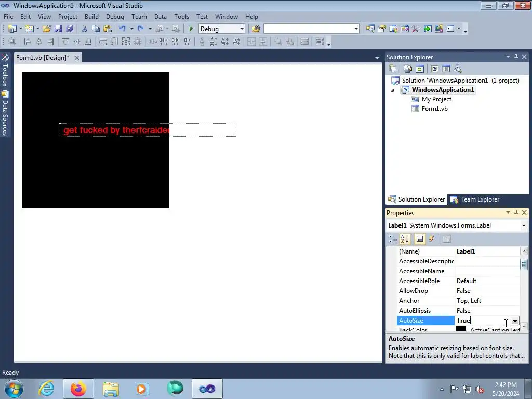Open the active documents list dropdown

tap(377, 58)
